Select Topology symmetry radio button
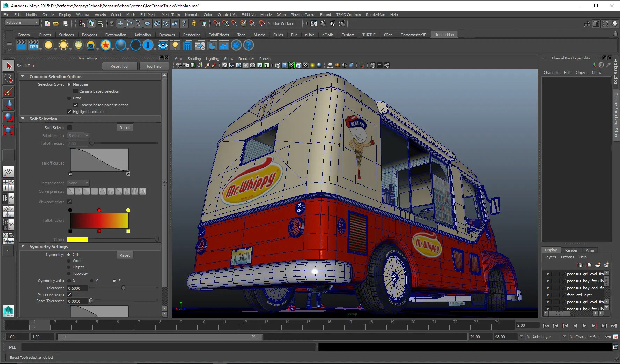Screen dimensions: 620x364 point(69,273)
